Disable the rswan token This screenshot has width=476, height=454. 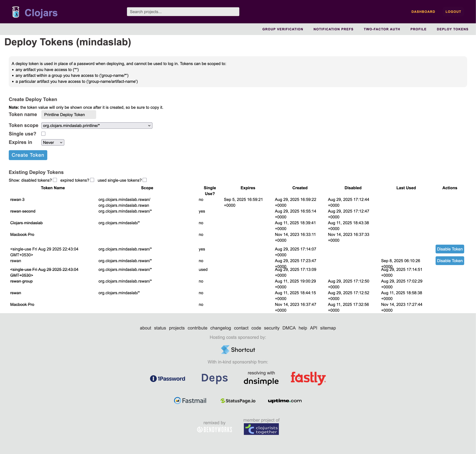[449, 261]
